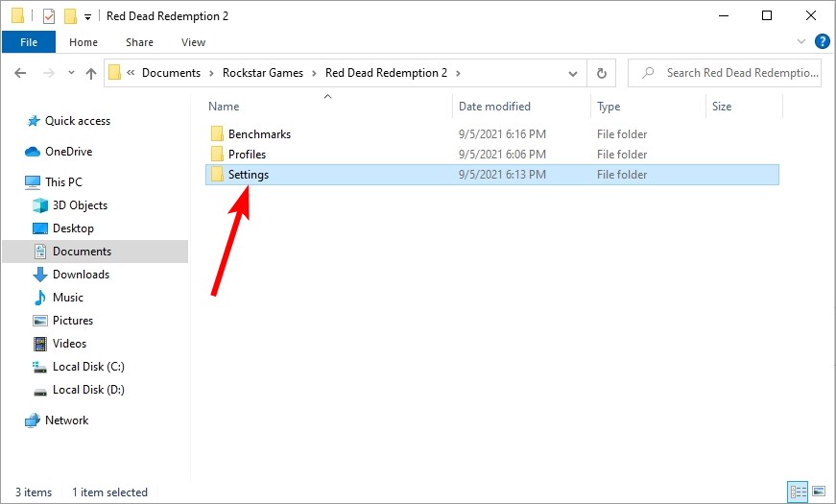
Task: Refresh the folder view
Action: pyautogui.click(x=602, y=73)
